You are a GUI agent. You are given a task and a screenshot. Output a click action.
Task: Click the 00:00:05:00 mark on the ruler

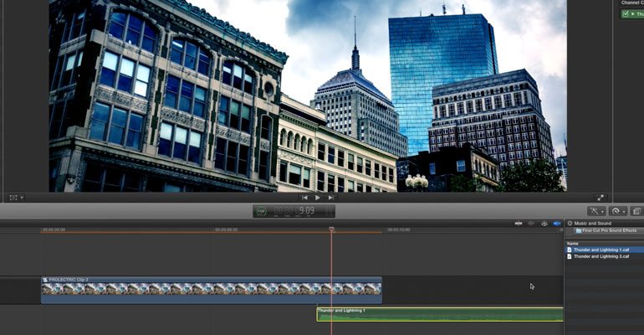tap(227, 229)
